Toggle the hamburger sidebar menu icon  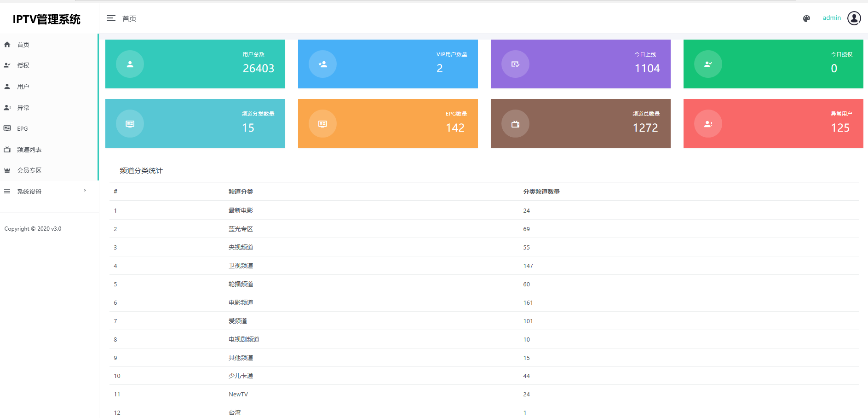pos(111,18)
